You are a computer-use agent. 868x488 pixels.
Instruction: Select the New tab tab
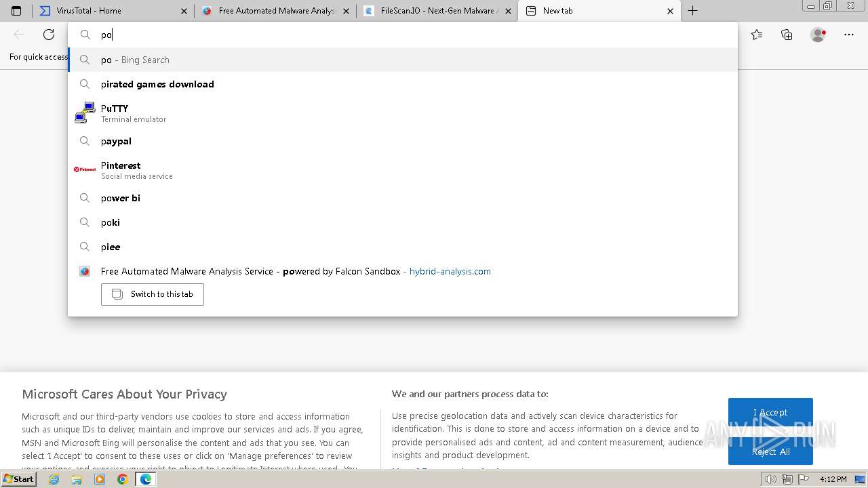coord(599,11)
